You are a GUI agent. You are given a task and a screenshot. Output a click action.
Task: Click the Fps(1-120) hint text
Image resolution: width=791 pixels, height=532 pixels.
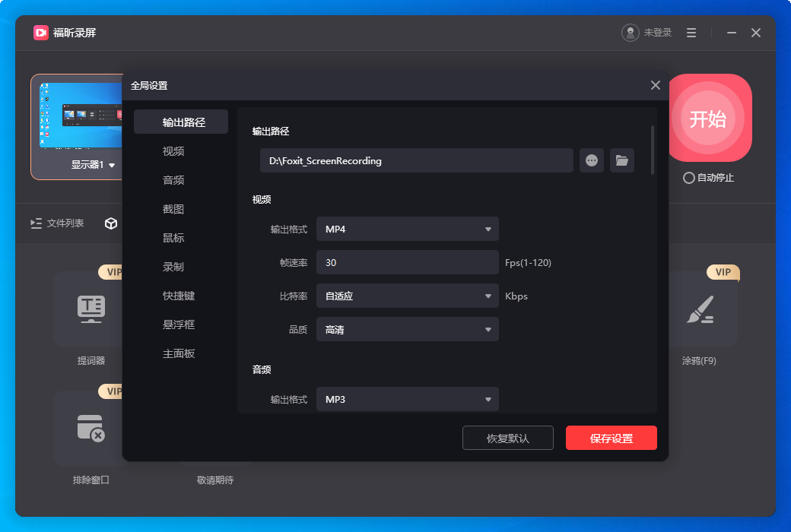tap(528, 263)
